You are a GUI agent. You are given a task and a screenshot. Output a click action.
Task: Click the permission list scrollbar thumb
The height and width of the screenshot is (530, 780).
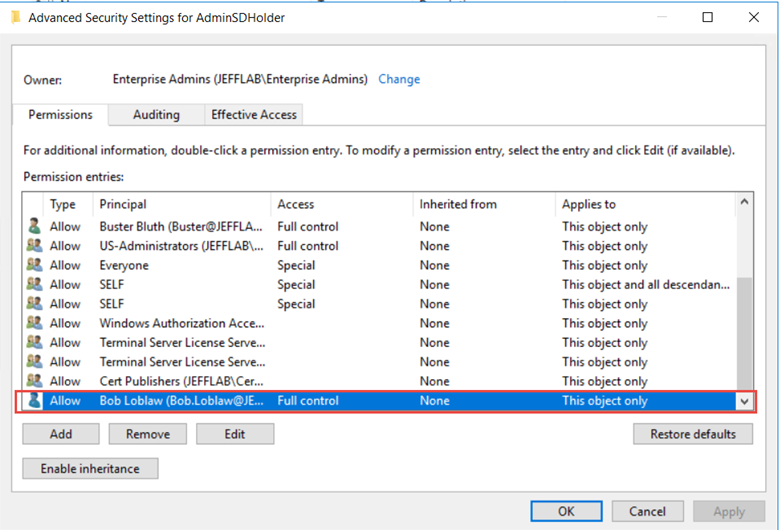tap(744, 334)
